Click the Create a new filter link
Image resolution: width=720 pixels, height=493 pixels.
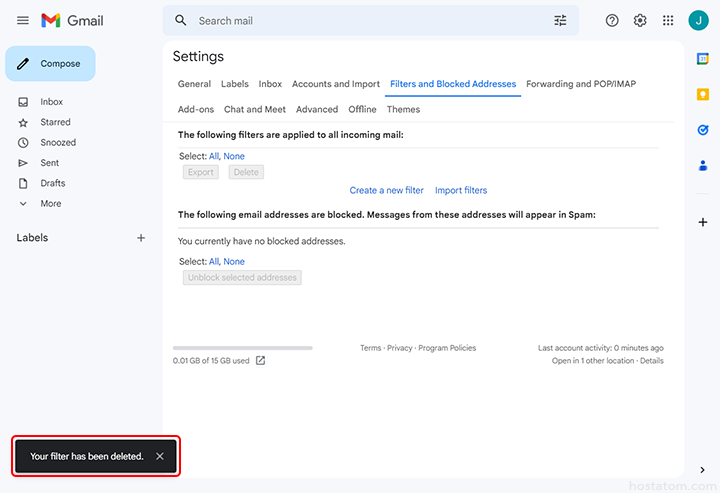(386, 190)
